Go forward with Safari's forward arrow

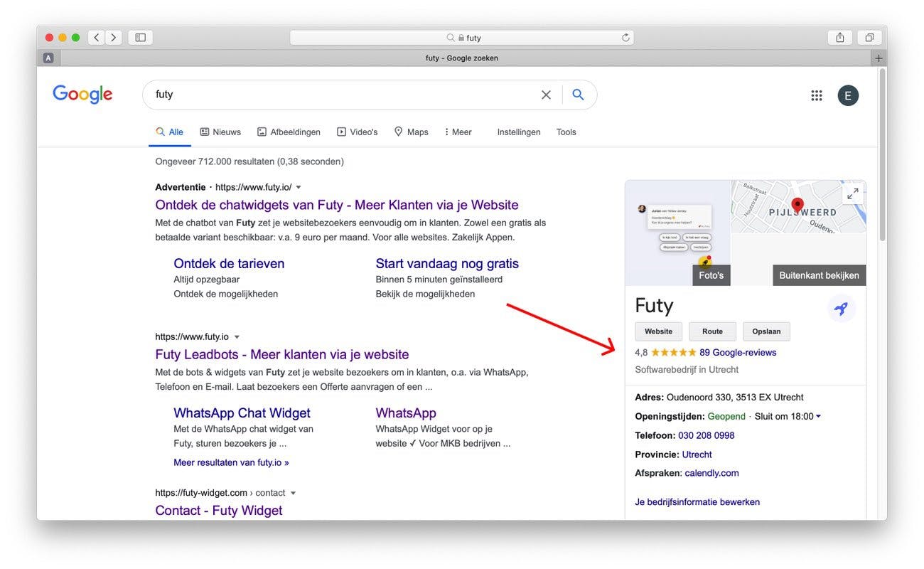pyautogui.click(x=114, y=38)
